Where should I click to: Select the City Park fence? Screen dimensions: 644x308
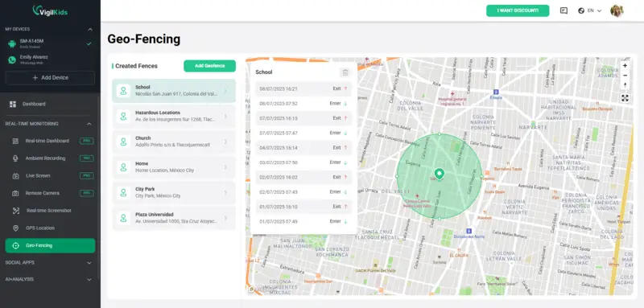(x=174, y=192)
